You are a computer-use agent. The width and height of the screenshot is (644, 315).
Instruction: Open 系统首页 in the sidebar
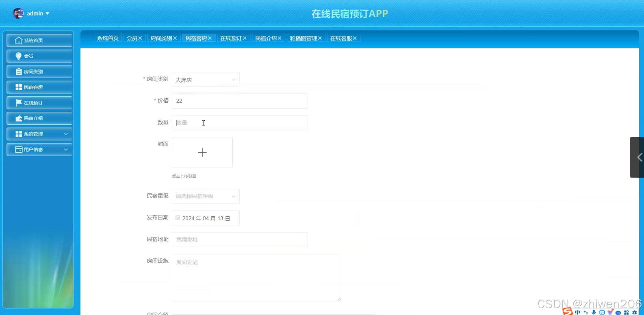tap(39, 40)
